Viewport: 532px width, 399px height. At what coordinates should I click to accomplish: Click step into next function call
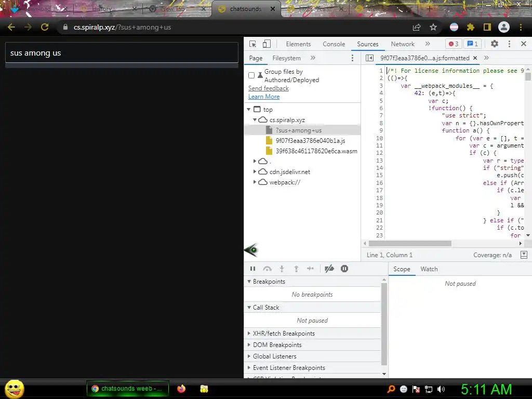pos(282,269)
